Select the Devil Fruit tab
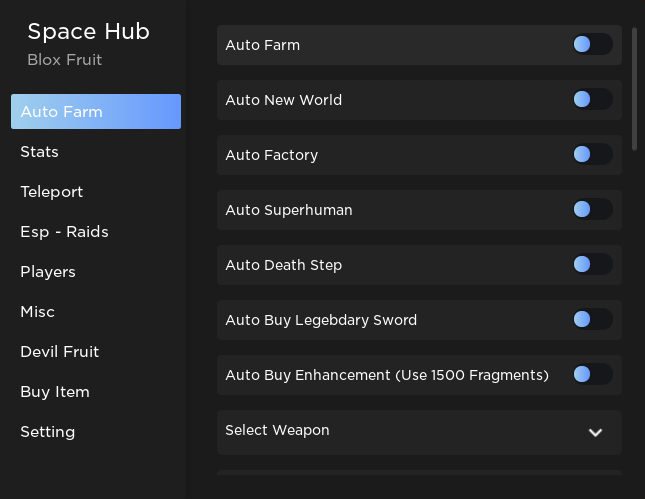The image size is (645, 499). point(60,352)
